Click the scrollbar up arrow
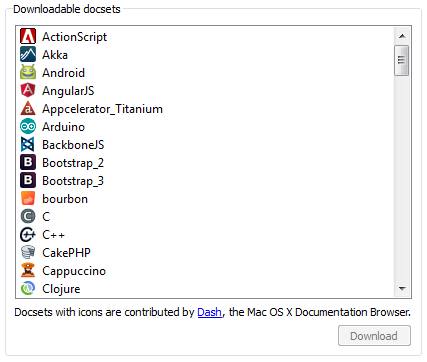Screen dimensions: 427x362 [x=402, y=36]
